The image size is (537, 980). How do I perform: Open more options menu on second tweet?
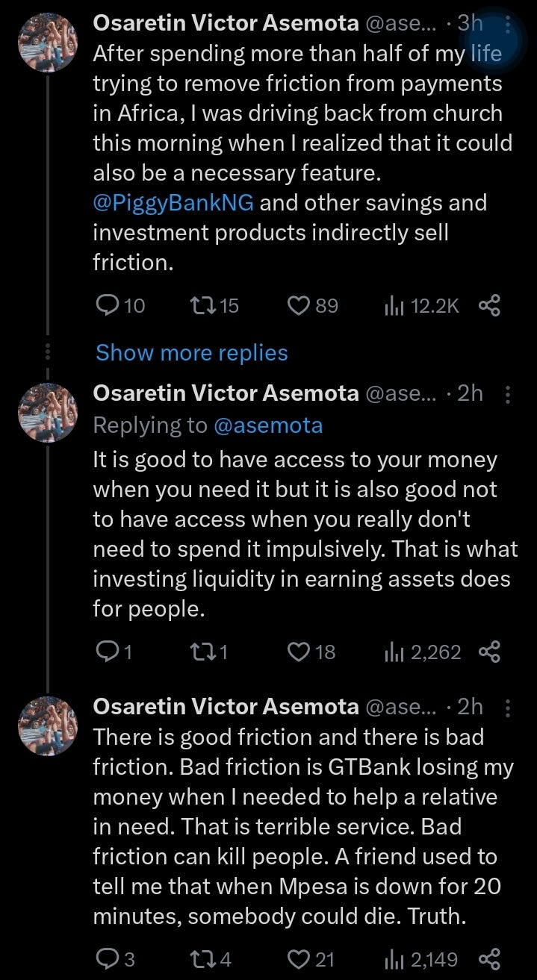pos(508,393)
